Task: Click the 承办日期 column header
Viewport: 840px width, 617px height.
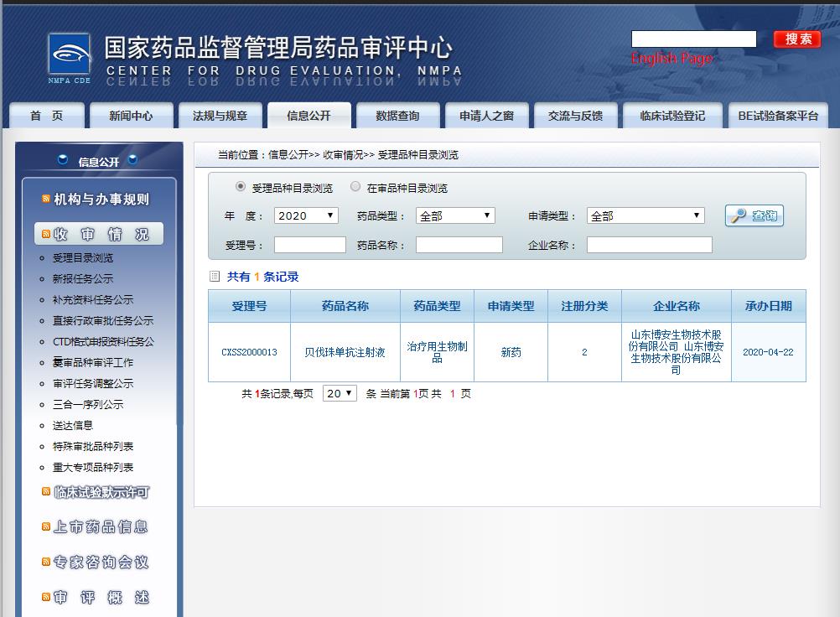Action: [768, 306]
